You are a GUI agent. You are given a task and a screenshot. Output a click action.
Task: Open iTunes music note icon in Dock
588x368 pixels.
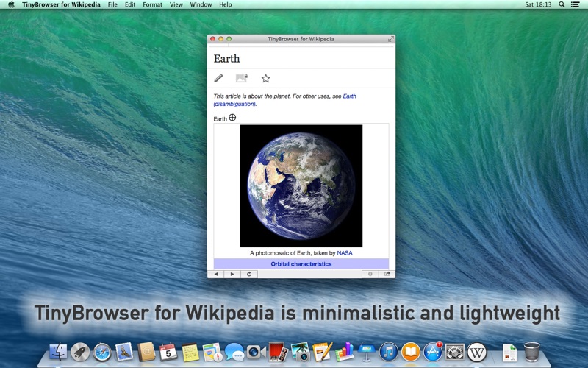pos(389,353)
